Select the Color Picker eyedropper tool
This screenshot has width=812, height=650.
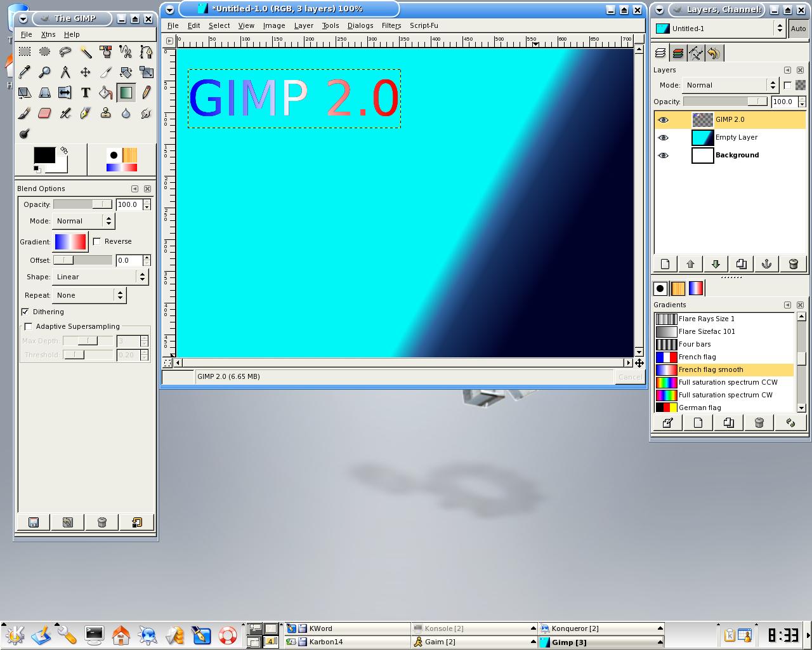point(25,72)
